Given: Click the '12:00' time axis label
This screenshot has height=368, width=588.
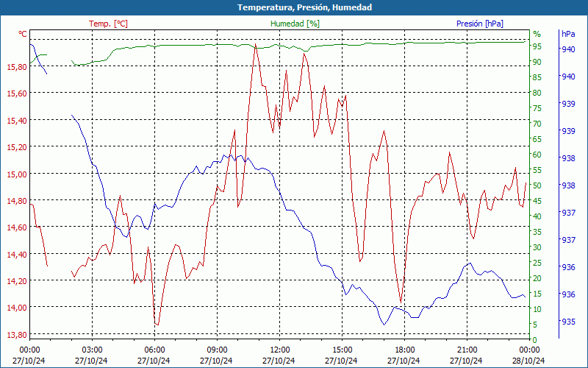Looking at the screenshot, I should 280,349.
